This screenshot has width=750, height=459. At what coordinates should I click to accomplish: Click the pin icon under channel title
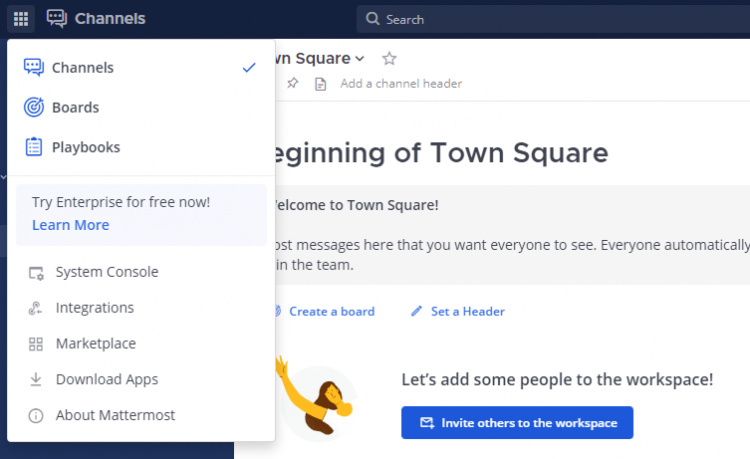(x=292, y=84)
